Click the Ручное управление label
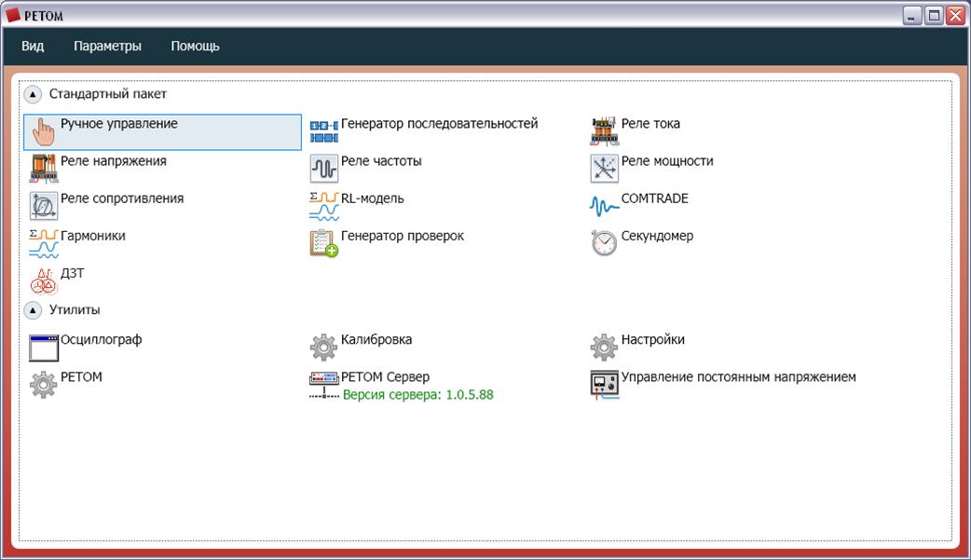 119,124
